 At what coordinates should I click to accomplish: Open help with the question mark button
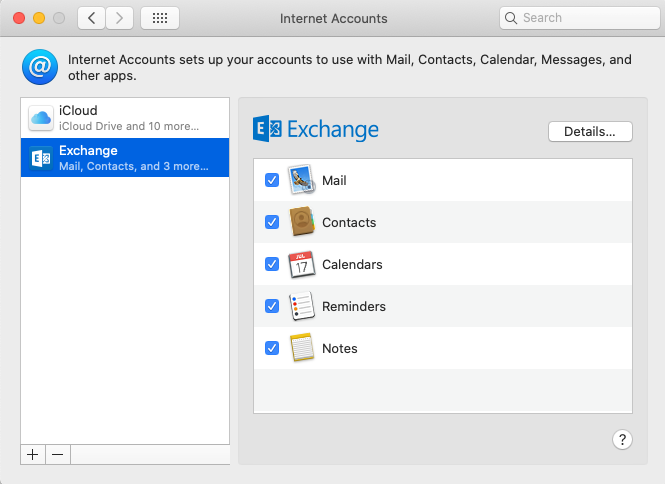pos(622,439)
